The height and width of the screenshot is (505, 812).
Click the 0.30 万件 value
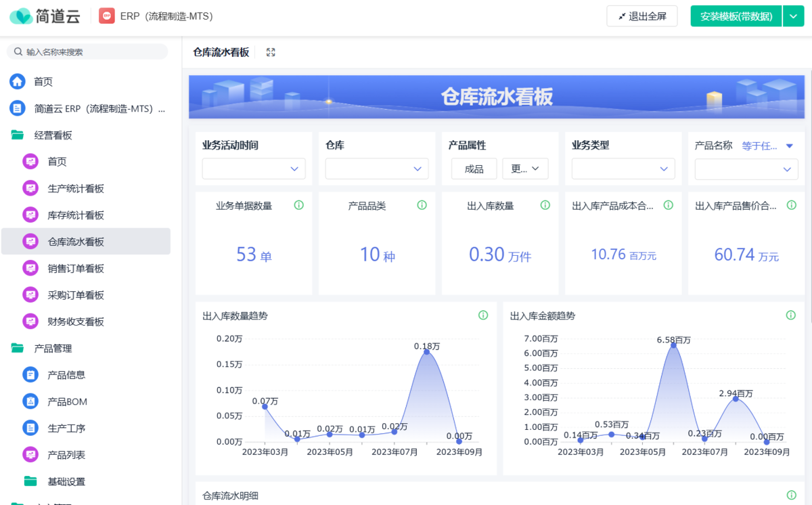coord(500,255)
